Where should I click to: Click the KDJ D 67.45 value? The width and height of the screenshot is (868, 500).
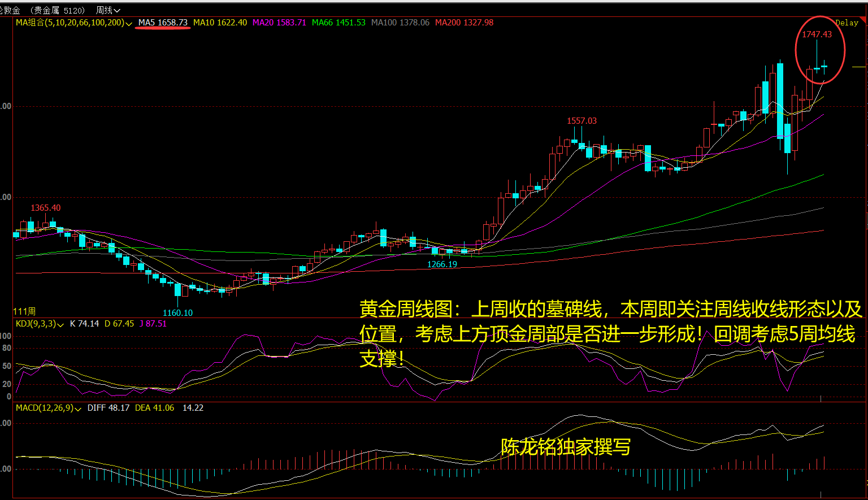coord(119,324)
